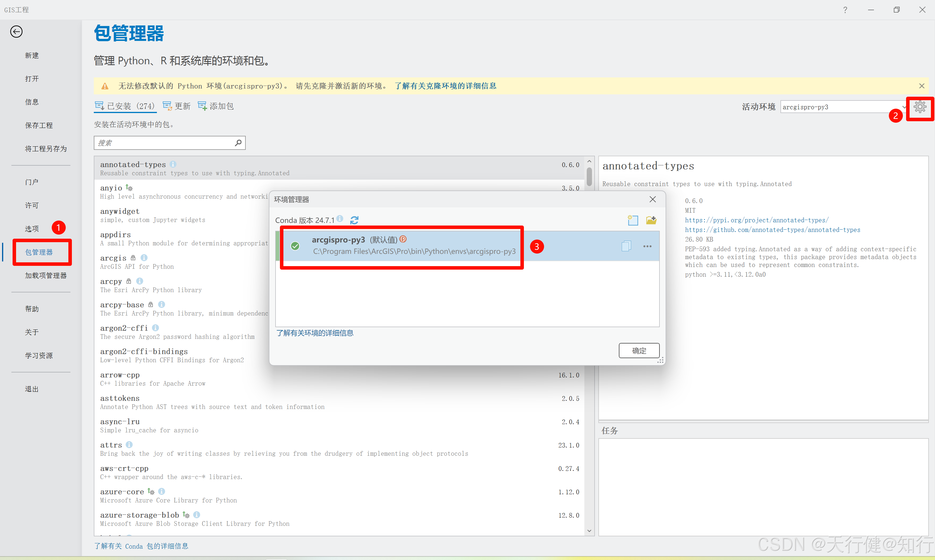Click the OK button in dialog
This screenshot has height=560, width=935.
click(639, 351)
